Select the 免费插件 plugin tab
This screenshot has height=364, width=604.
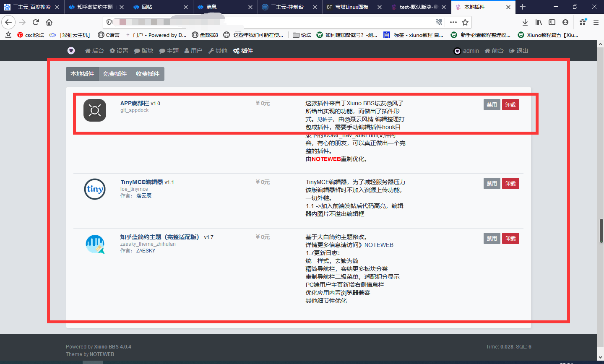(x=115, y=74)
